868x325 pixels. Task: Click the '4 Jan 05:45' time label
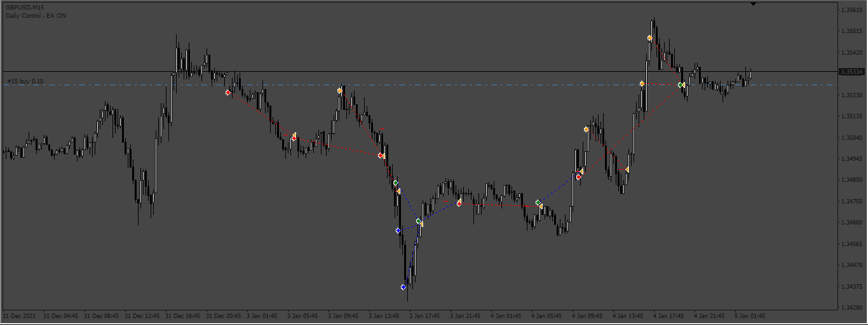546,315
